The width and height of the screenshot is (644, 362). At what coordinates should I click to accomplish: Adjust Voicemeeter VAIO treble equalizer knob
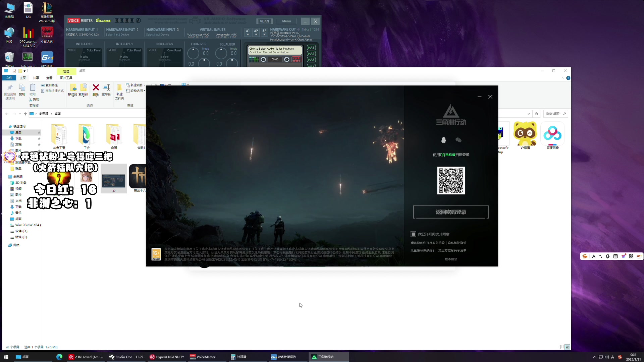193,53
